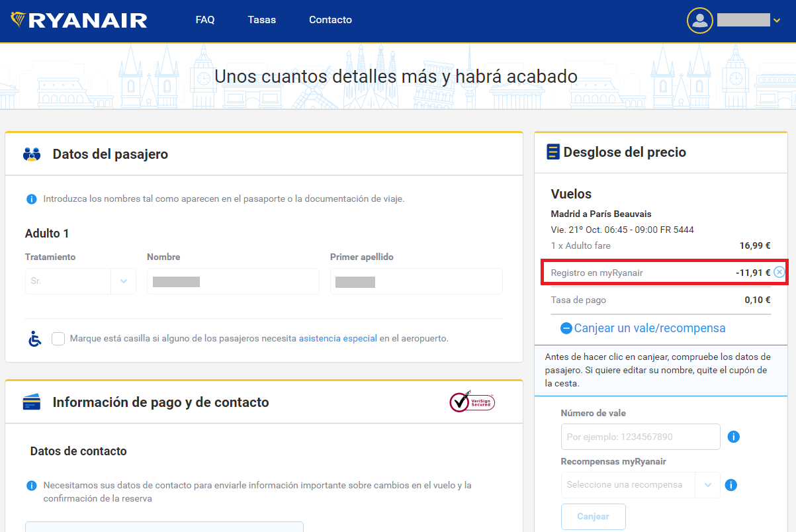Click the Madrid a París Beauvais text
This screenshot has width=796, height=532.
click(601, 214)
